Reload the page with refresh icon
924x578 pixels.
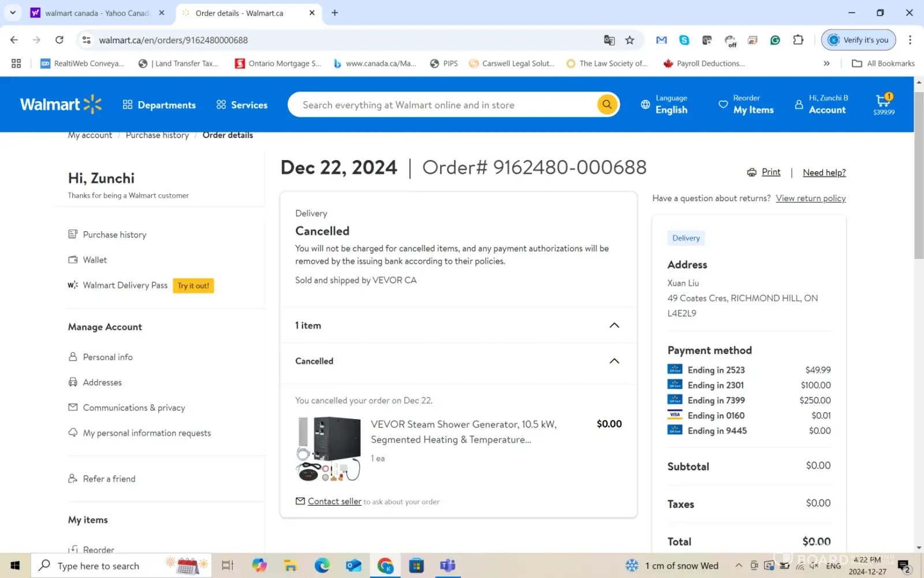59,40
